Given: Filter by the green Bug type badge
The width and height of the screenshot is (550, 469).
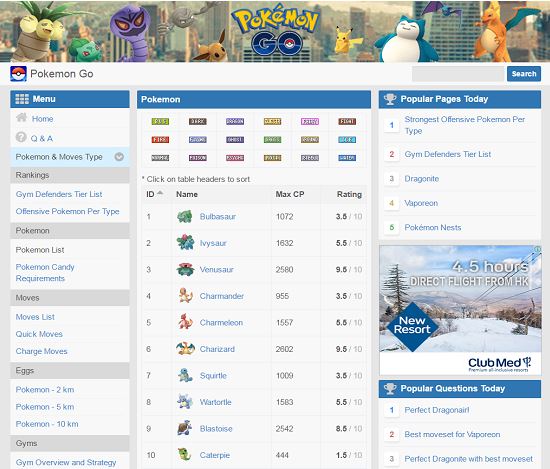Looking at the screenshot, I should (160, 121).
